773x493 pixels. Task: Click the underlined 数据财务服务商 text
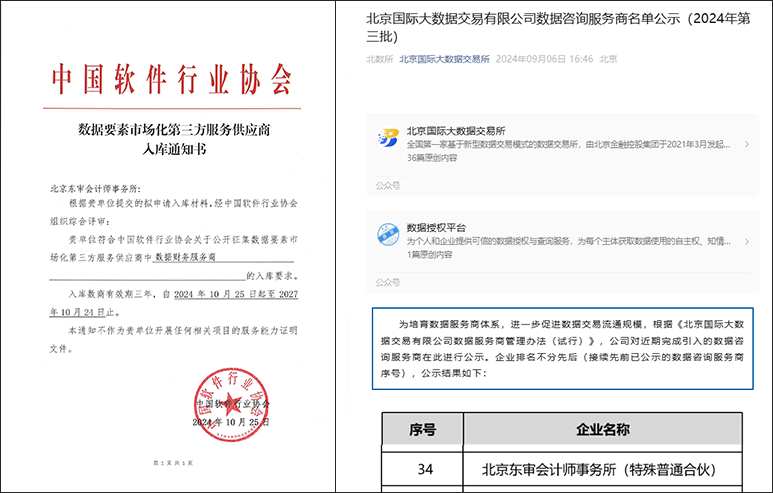pyautogui.click(x=185, y=257)
